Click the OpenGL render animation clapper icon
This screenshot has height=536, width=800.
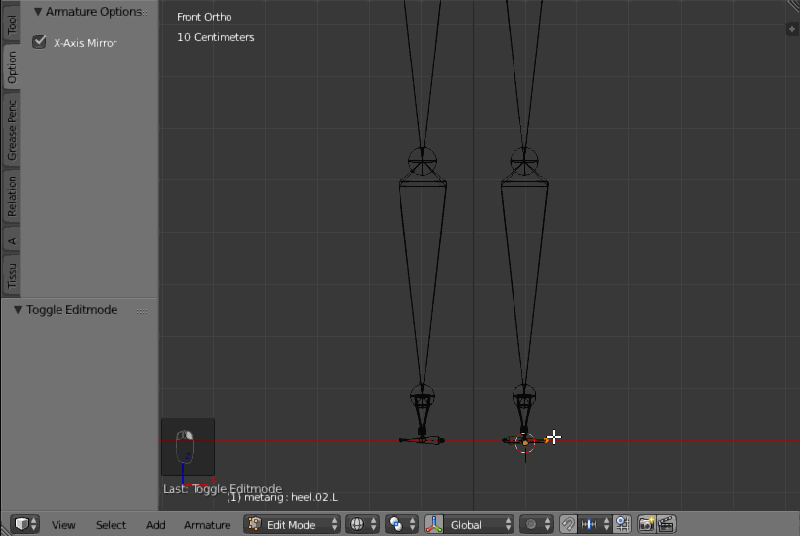click(666, 524)
